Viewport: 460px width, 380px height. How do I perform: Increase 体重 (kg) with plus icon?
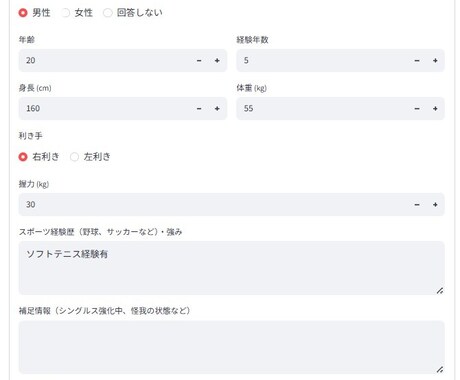click(x=435, y=109)
